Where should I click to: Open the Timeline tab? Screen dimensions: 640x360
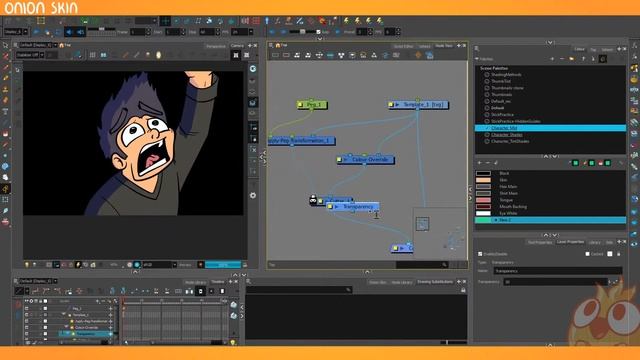(x=218, y=282)
